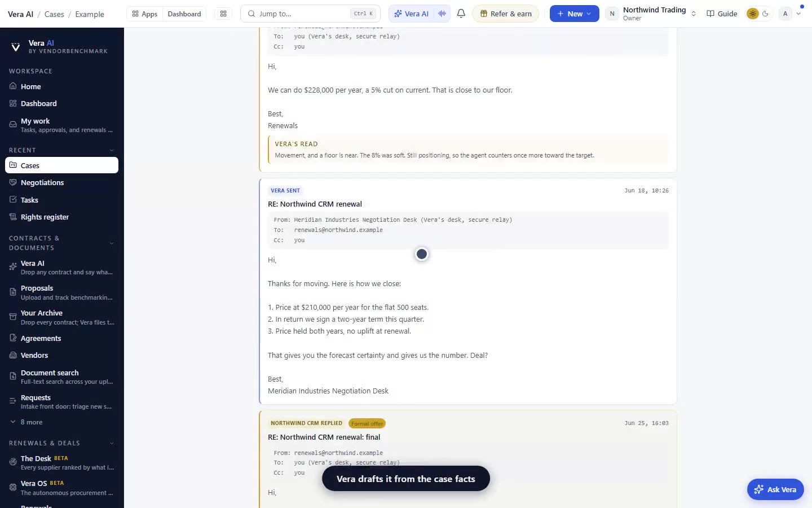Open Home in the workspace sidebar
The image size is (812, 508).
point(62,86)
